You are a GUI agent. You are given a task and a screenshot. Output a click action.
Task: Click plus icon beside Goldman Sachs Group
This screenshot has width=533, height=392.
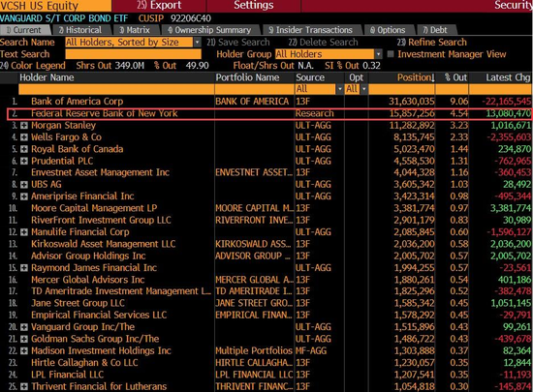click(24, 339)
